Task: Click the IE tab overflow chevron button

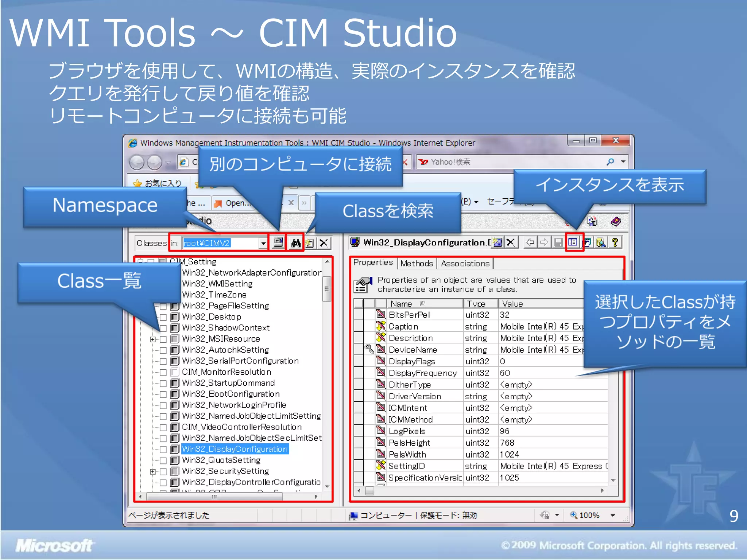Action: 304,203
